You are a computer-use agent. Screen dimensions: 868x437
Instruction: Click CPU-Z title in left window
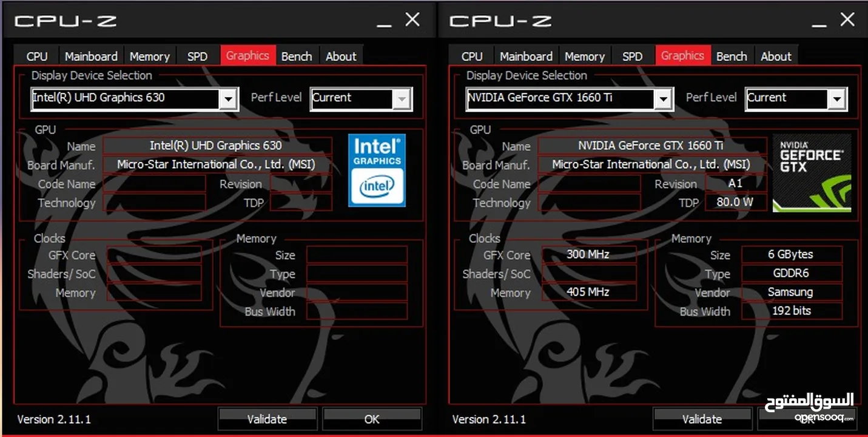(x=66, y=21)
